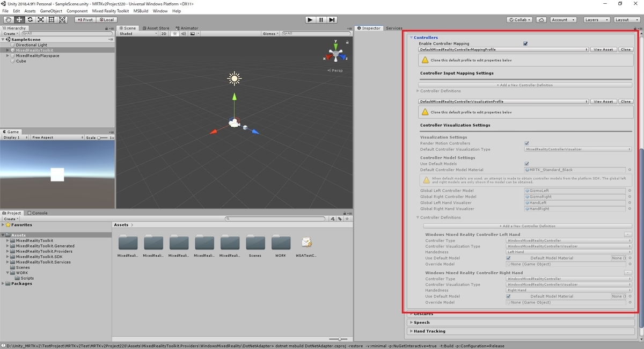Select the combined Transform tool in the toolbar

pos(62,20)
